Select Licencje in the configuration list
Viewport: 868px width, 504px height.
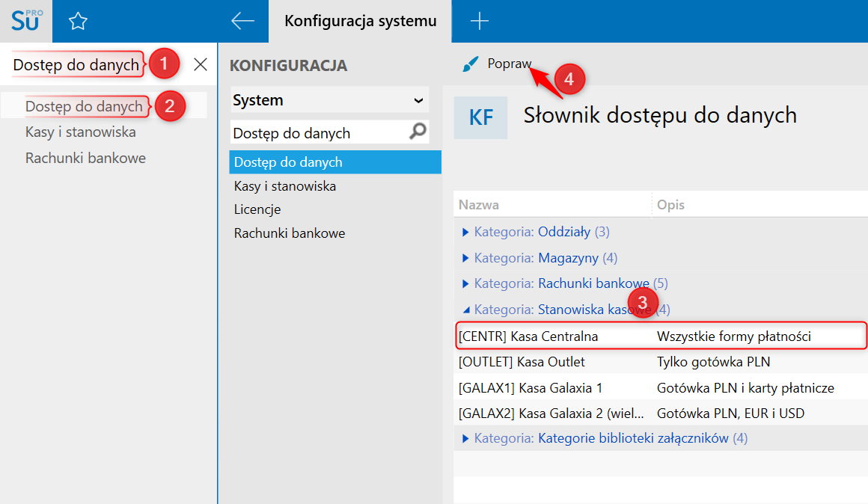pyautogui.click(x=257, y=209)
